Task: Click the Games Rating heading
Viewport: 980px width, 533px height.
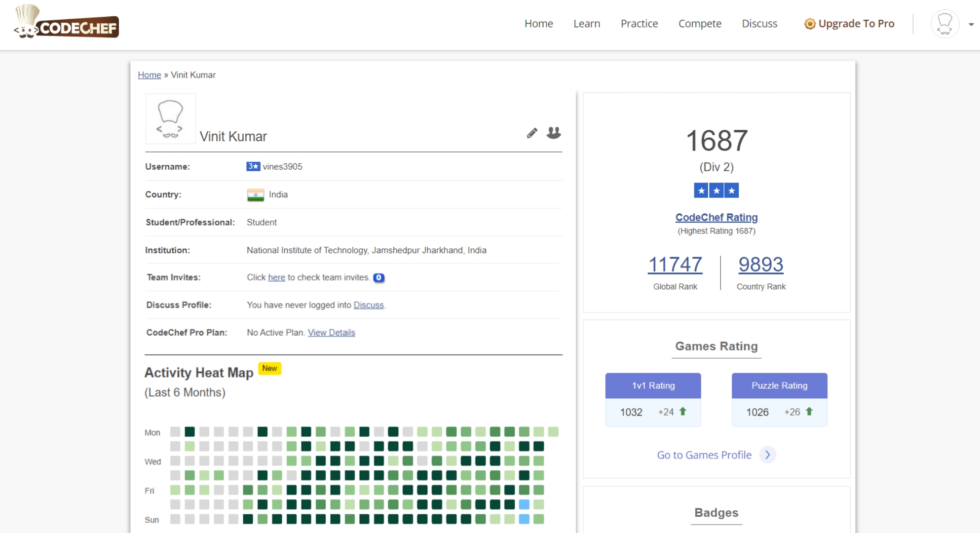Action: 716,346
